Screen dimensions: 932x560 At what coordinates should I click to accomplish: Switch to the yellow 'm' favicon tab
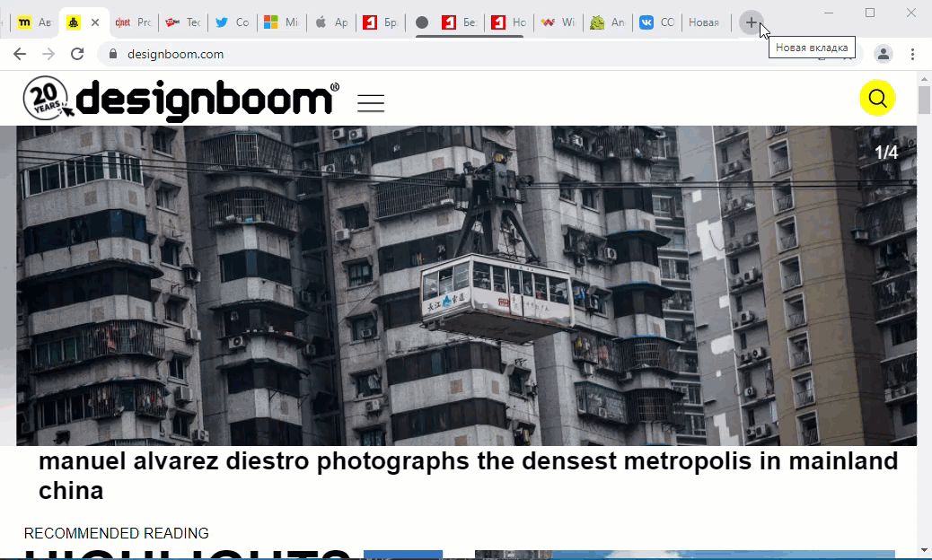tap(34, 22)
